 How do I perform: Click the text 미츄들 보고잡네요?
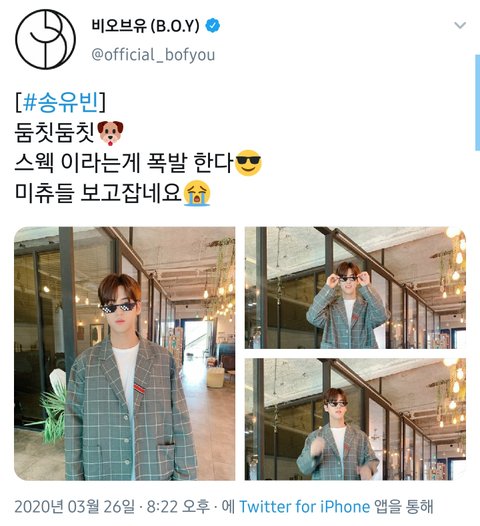click(98, 193)
